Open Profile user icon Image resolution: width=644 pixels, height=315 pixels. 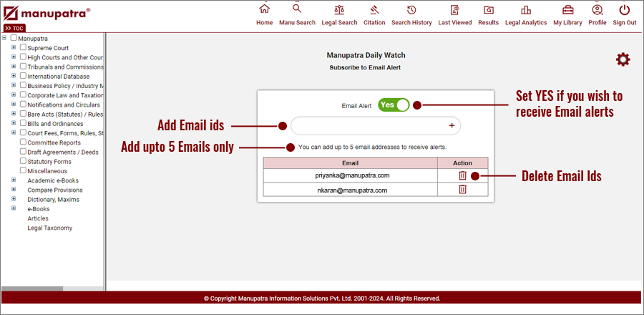(x=597, y=9)
